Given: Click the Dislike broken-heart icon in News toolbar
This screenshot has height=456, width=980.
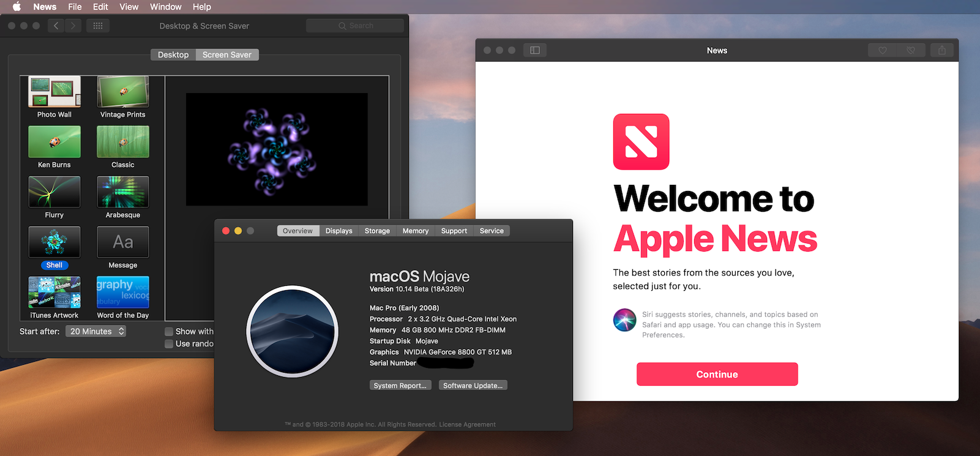Looking at the screenshot, I should coord(911,50).
